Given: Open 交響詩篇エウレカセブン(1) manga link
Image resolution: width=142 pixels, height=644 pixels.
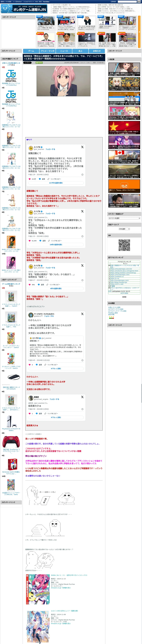Looking at the screenshot, I should point(11,126).
